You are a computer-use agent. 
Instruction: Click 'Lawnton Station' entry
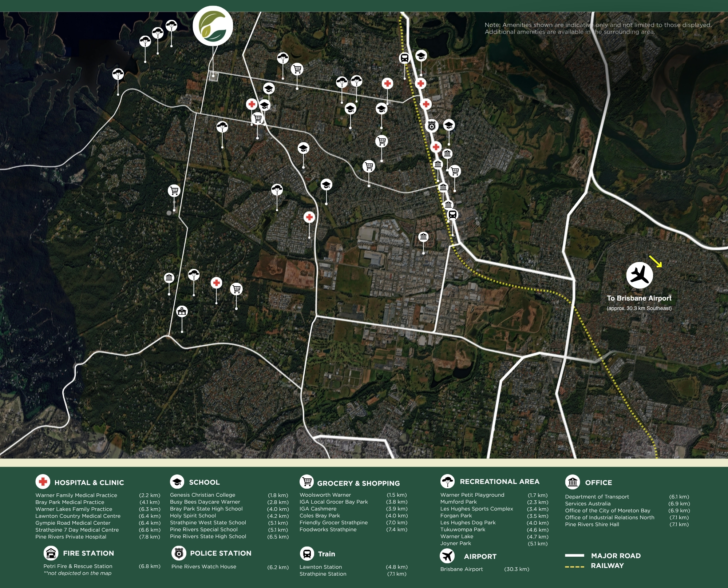pos(321,567)
